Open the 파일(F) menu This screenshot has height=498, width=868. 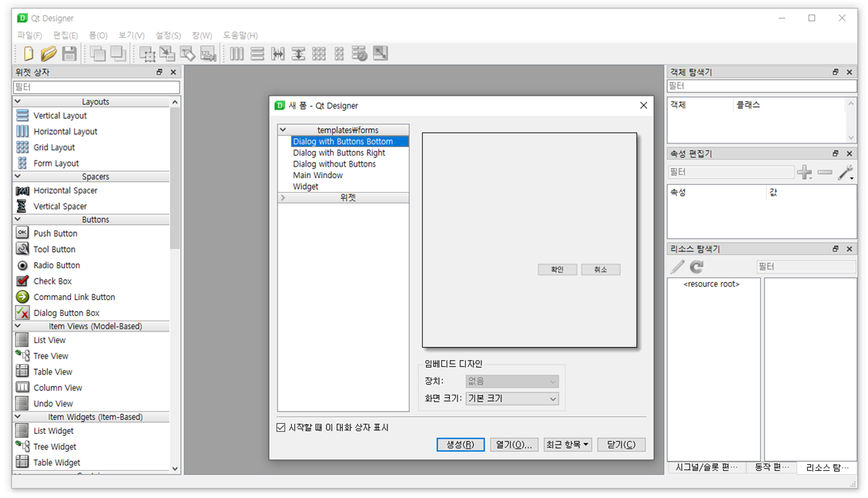(29, 35)
